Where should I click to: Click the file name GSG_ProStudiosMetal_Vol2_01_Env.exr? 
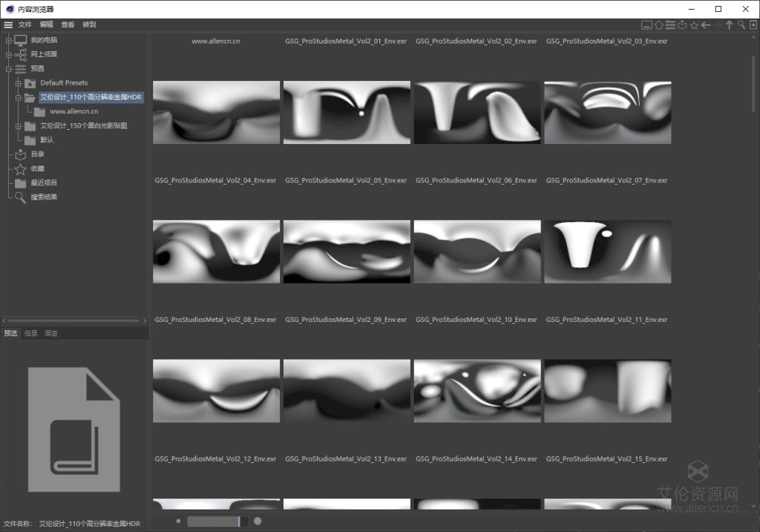[346, 42]
